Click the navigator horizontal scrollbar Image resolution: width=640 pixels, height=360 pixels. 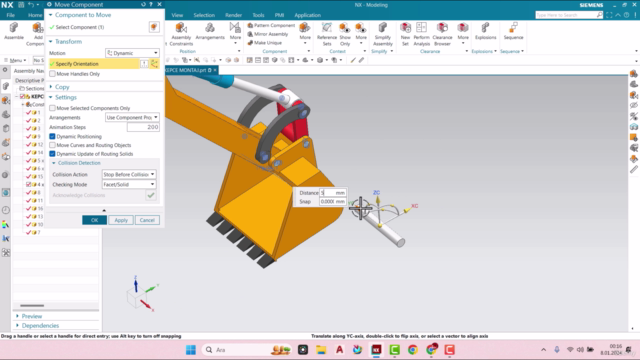(32, 305)
